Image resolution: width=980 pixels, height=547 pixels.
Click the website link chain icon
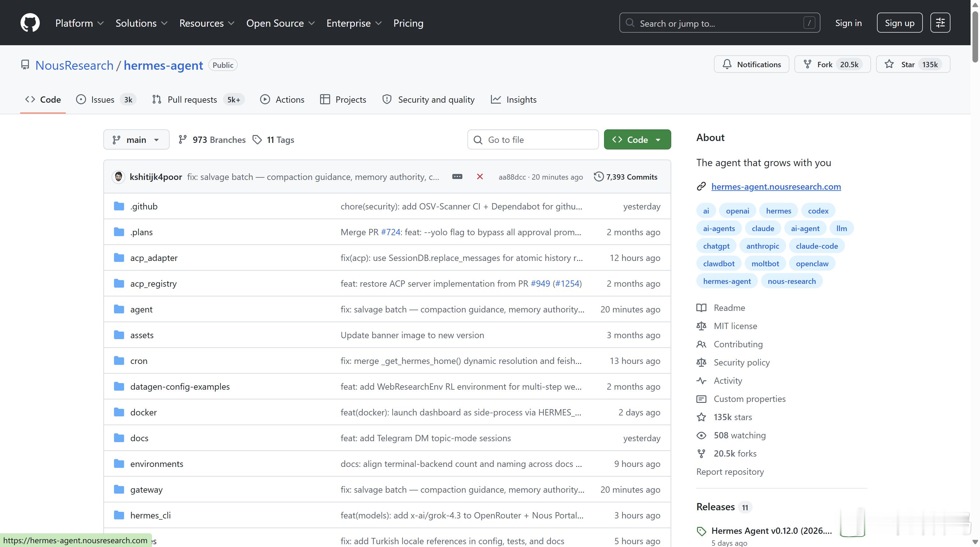(x=701, y=187)
